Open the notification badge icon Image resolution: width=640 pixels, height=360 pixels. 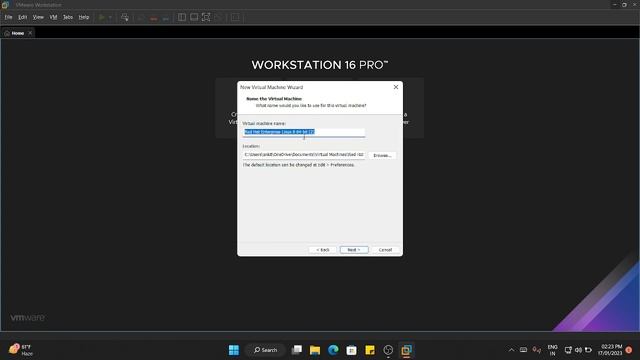(629, 350)
